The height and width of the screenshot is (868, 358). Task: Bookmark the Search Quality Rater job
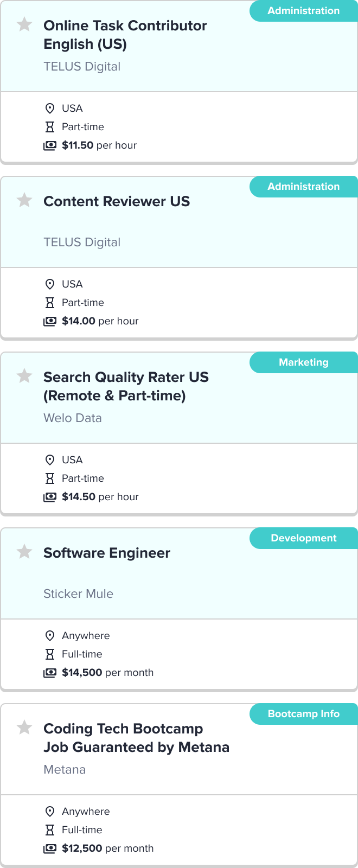24,376
